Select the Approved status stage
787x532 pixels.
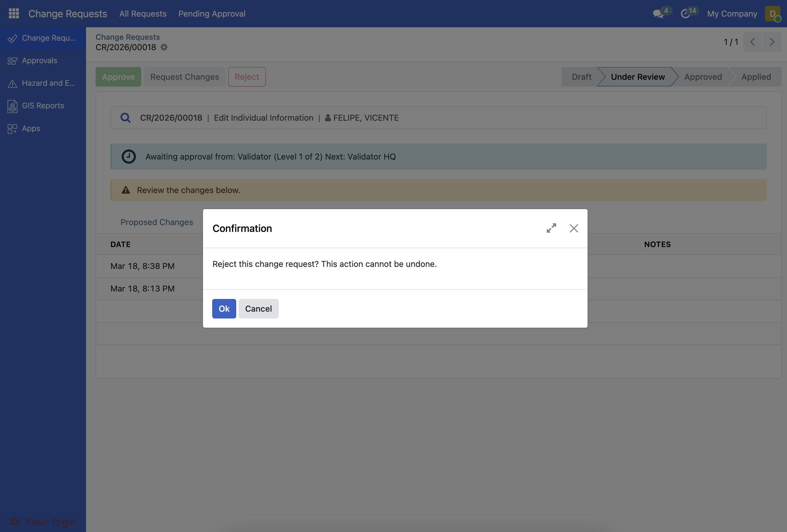click(703, 77)
